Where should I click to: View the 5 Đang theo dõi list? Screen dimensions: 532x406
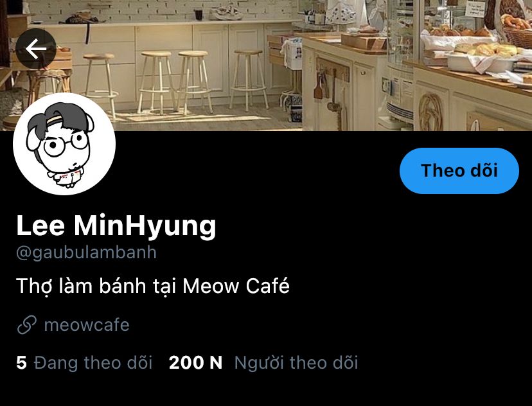(84, 362)
